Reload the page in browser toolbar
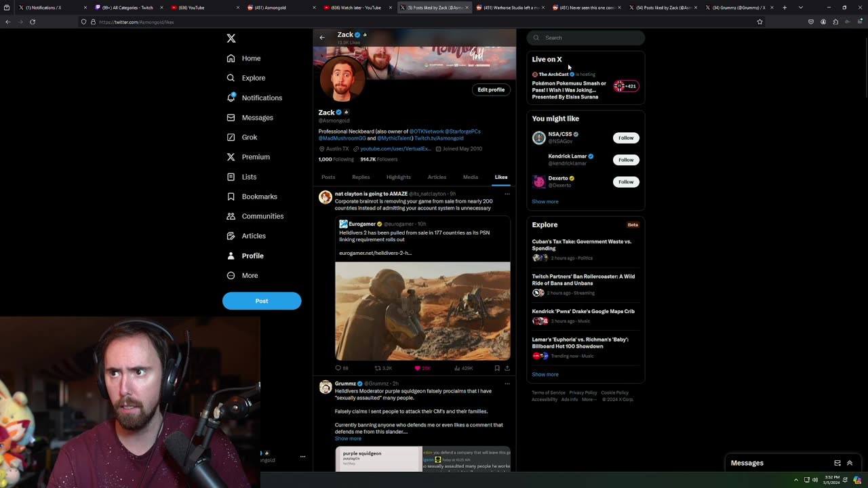868x488 pixels. 33,22
